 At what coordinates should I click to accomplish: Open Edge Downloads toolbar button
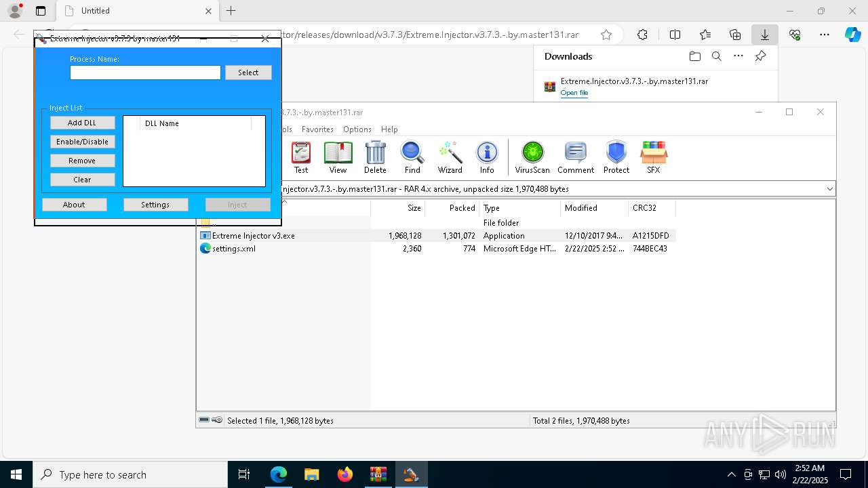pyautogui.click(x=764, y=35)
